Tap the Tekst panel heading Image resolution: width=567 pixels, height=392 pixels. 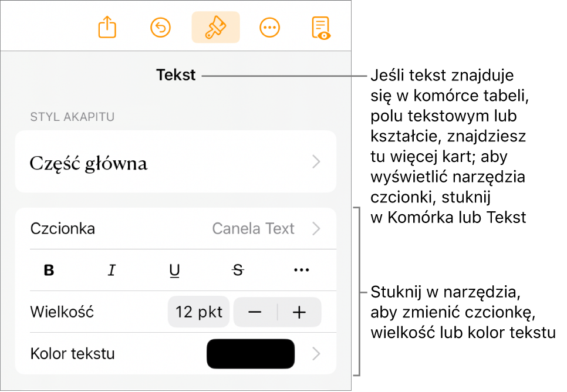[176, 75]
